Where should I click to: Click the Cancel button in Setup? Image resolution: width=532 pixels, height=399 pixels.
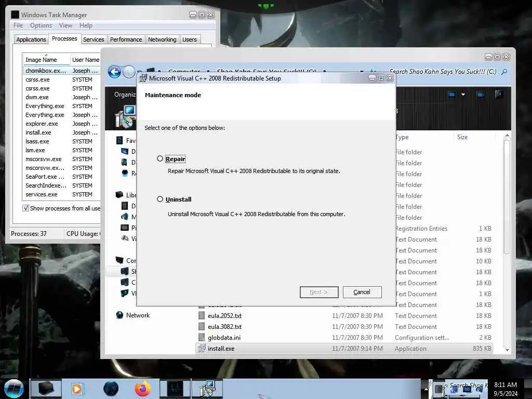click(x=362, y=292)
